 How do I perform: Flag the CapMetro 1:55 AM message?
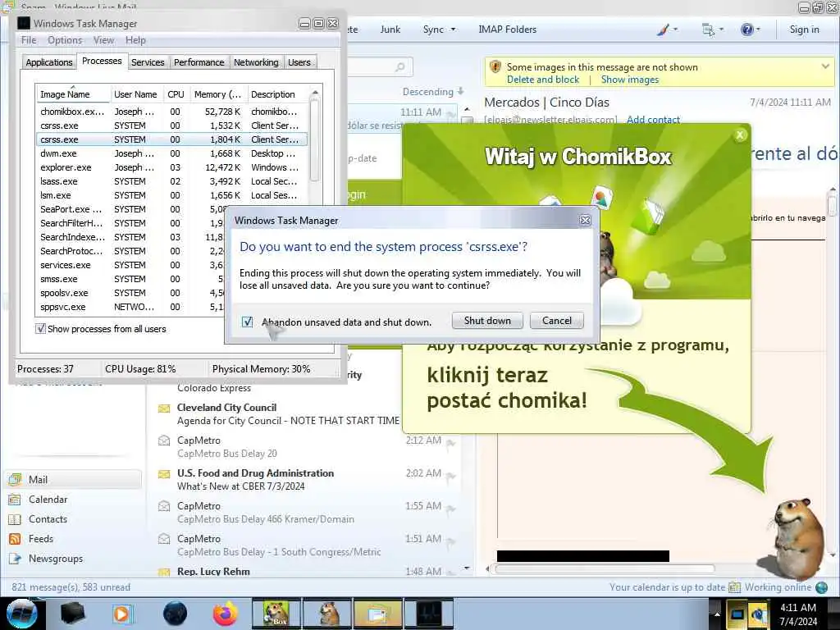451,509
